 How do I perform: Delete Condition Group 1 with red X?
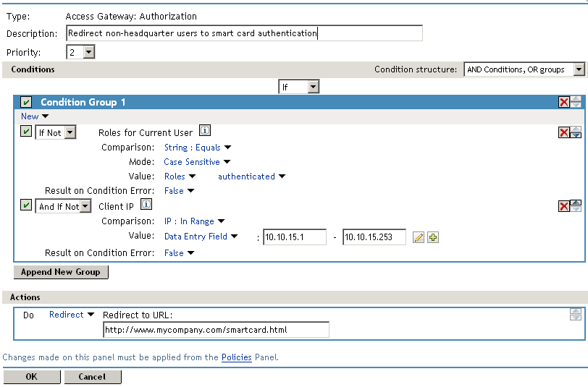(x=564, y=103)
